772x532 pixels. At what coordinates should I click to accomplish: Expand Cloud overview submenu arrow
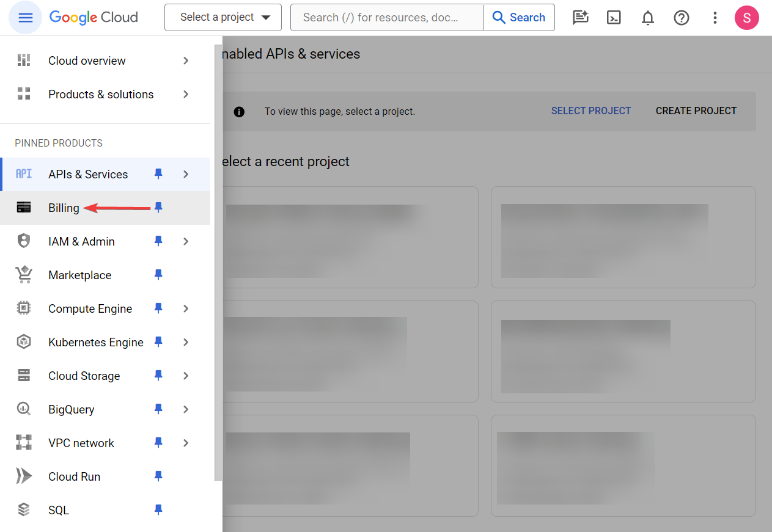186,60
